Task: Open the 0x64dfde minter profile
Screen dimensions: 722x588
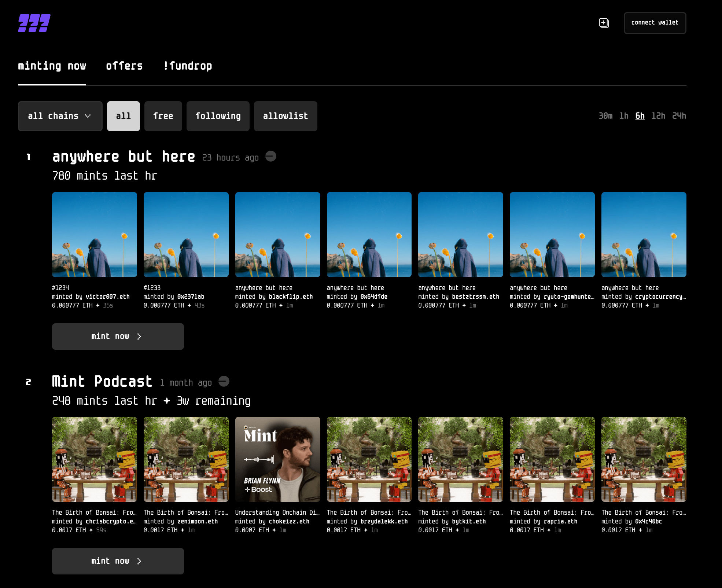Action: (374, 297)
